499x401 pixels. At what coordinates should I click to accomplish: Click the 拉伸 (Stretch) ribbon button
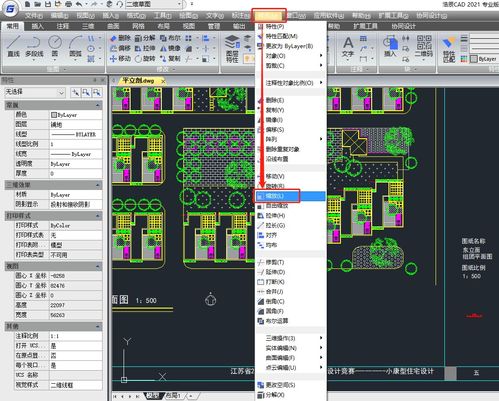point(145,48)
